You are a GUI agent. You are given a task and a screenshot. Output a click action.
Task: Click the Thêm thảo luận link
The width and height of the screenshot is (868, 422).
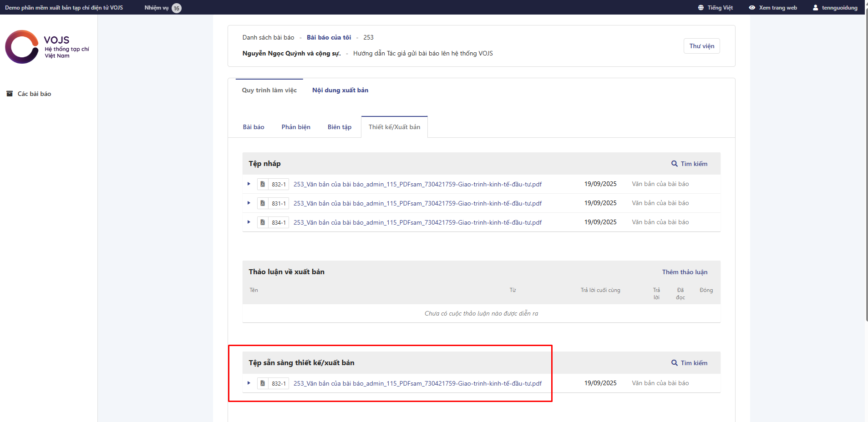click(x=685, y=272)
